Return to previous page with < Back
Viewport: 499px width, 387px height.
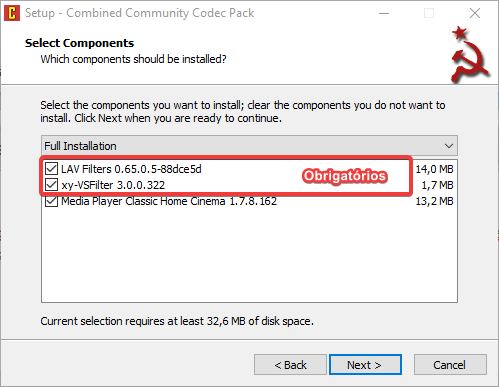click(x=290, y=365)
